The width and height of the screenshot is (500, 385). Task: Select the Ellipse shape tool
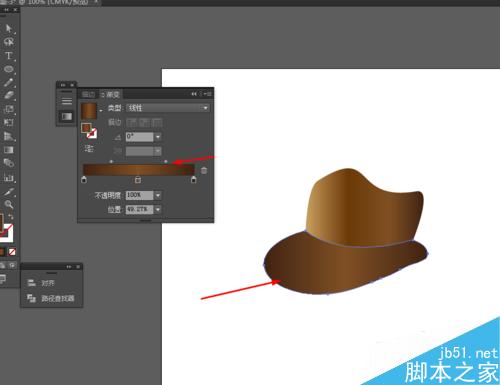pyautogui.click(x=9, y=69)
